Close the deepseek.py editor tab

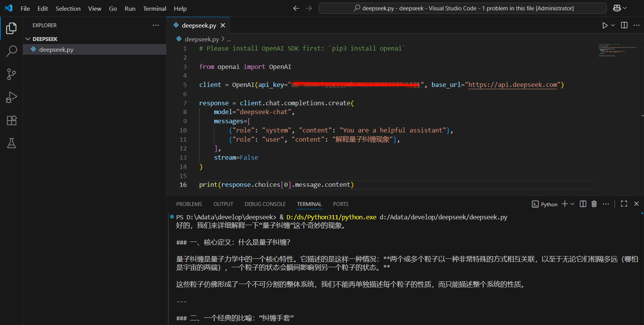click(x=223, y=25)
